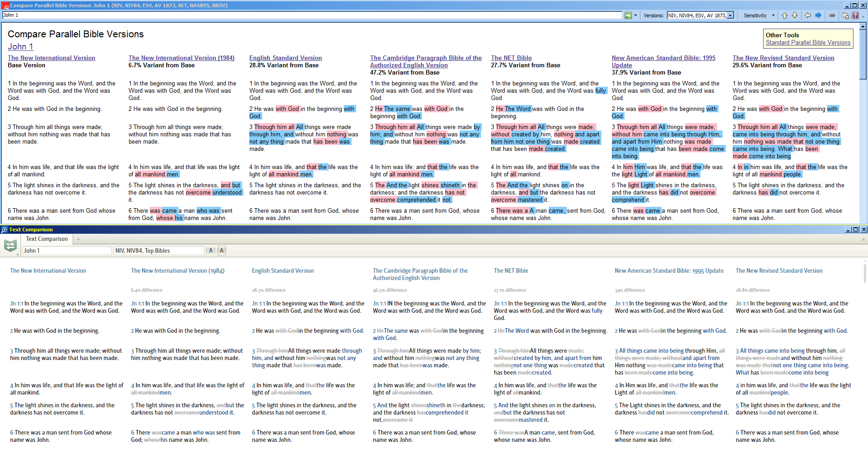Close the Text Comparison tab with x
The width and height of the screenshot is (868, 450).
863,240
